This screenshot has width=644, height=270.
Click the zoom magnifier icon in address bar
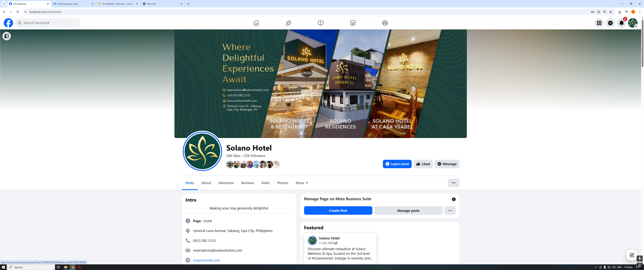[x=604, y=12]
